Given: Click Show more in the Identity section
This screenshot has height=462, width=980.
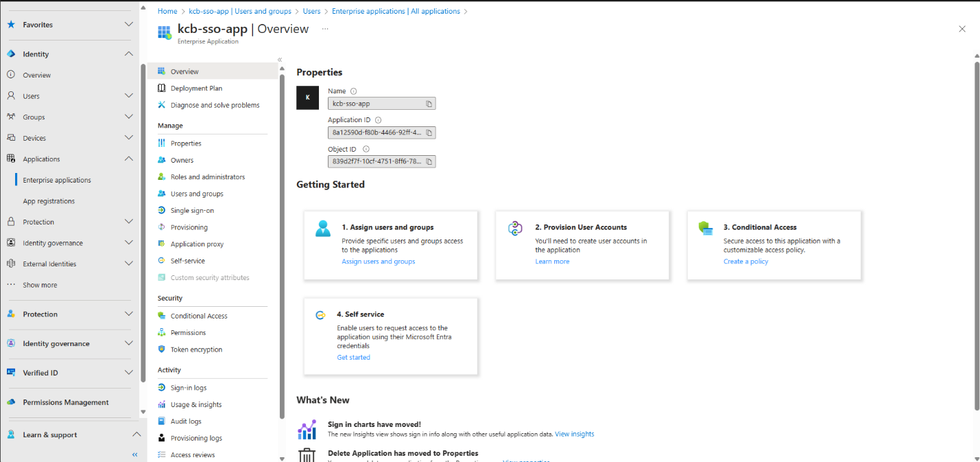Looking at the screenshot, I should pyautogui.click(x=40, y=285).
